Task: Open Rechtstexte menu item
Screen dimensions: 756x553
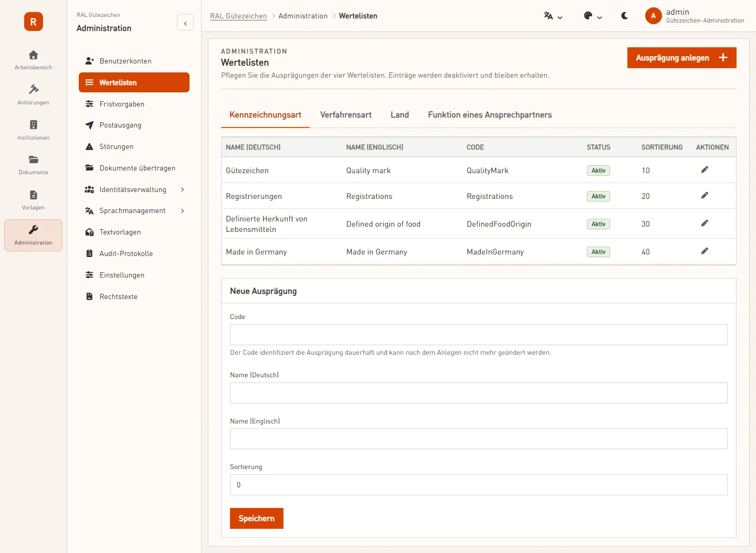Action: (134, 296)
